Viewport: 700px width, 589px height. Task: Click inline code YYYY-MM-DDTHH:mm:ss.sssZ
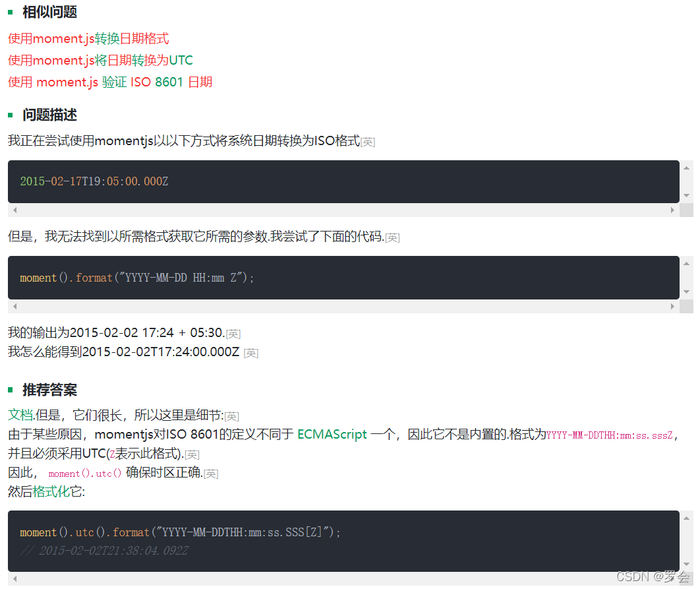click(610, 435)
